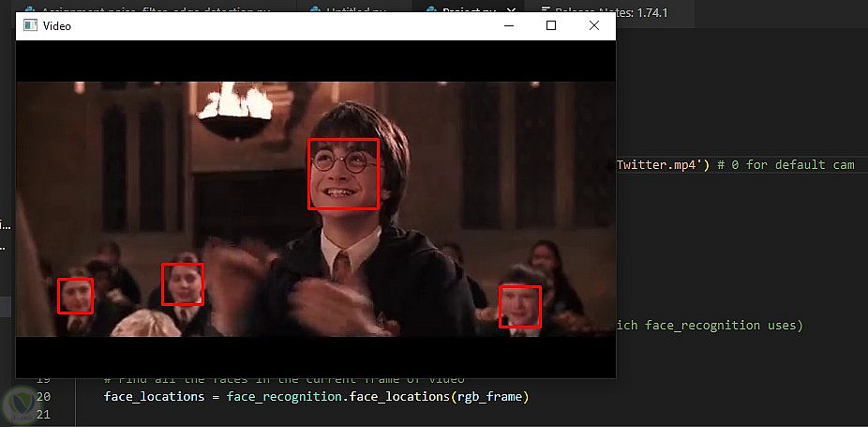The image size is (868, 427).
Task: Click the Video window title text
Action: (57, 26)
